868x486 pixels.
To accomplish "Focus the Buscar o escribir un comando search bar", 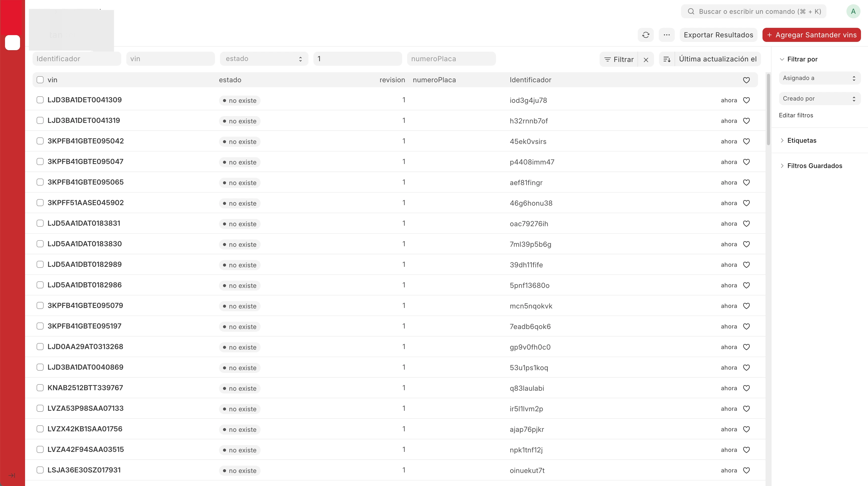I will pyautogui.click(x=753, y=12).
